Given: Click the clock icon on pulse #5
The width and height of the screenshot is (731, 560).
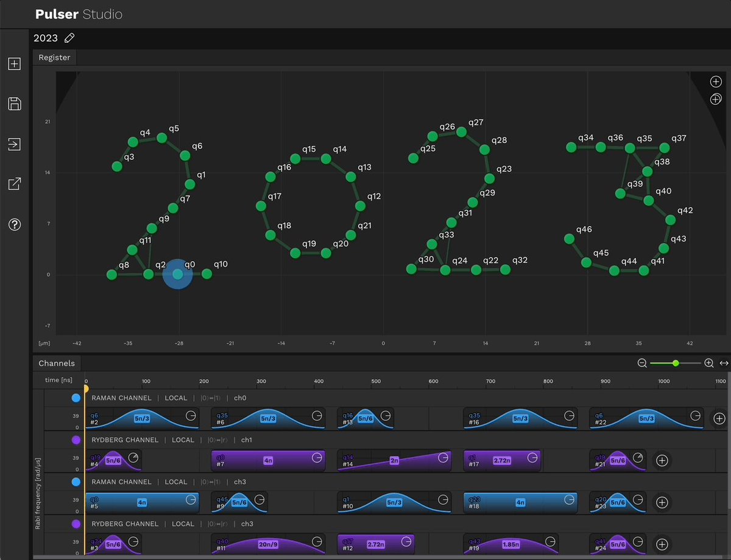Looking at the screenshot, I should [191, 499].
